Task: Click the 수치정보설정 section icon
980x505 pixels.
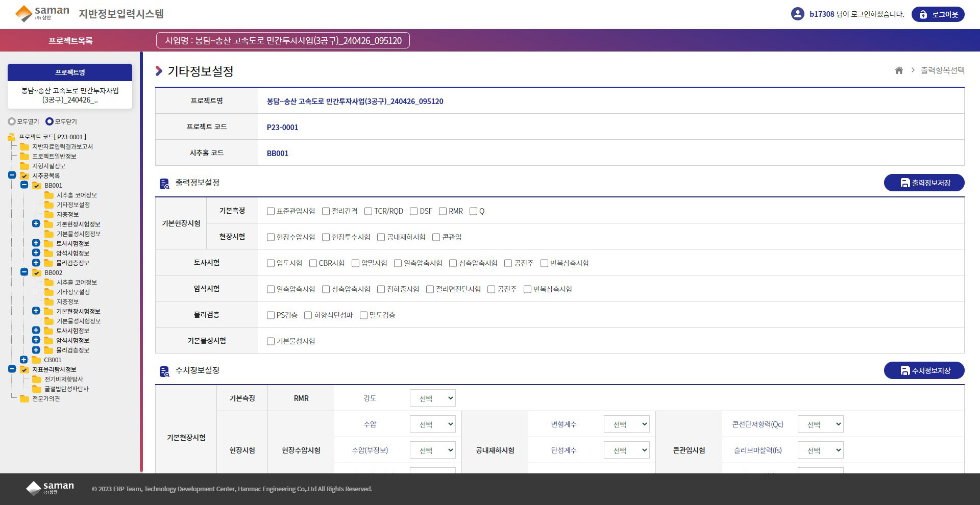Action: point(164,371)
